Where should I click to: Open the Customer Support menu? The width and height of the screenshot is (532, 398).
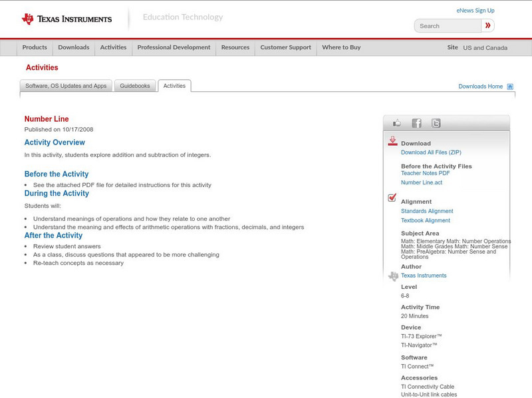tap(285, 48)
